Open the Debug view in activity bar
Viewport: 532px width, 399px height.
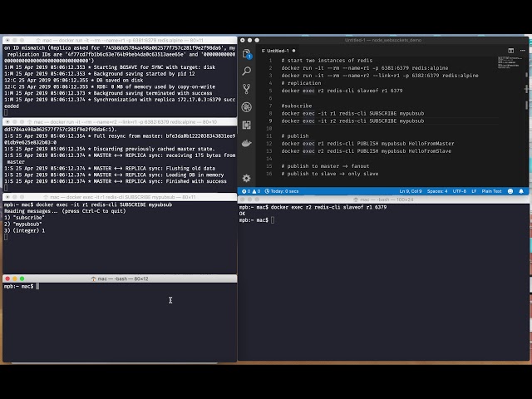point(247,107)
